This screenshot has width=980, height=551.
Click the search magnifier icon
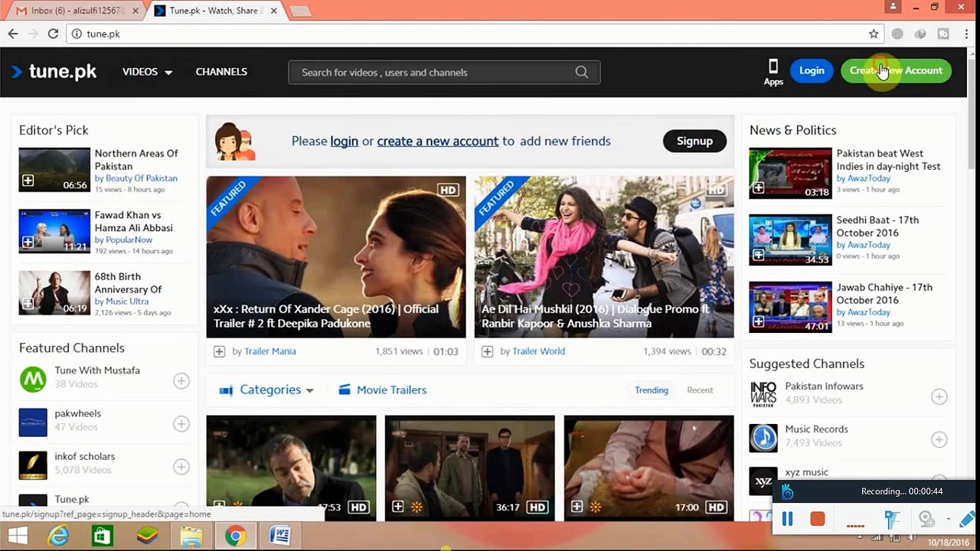coord(582,72)
